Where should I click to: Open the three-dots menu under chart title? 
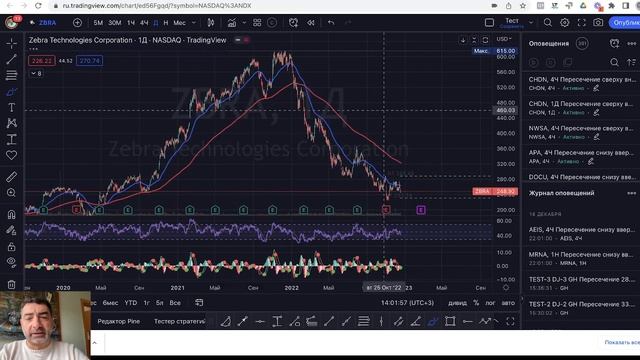click(x=33, y=49)
